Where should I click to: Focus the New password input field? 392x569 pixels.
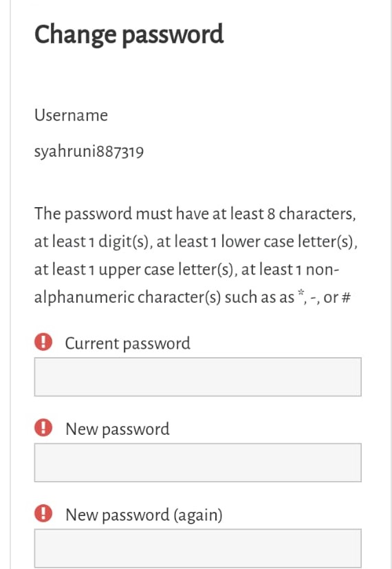pyautogui.click(x=197, y=462)
